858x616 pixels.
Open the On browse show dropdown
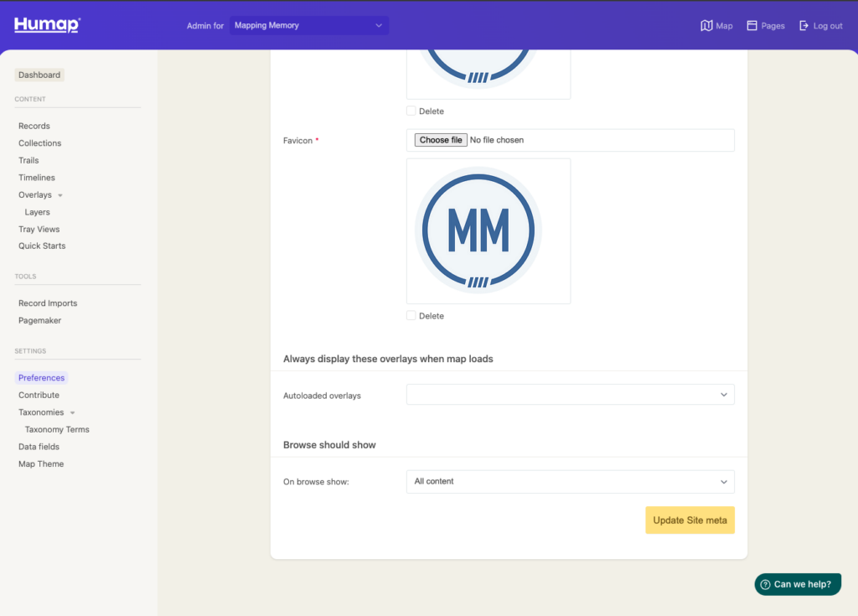(570, 482)
